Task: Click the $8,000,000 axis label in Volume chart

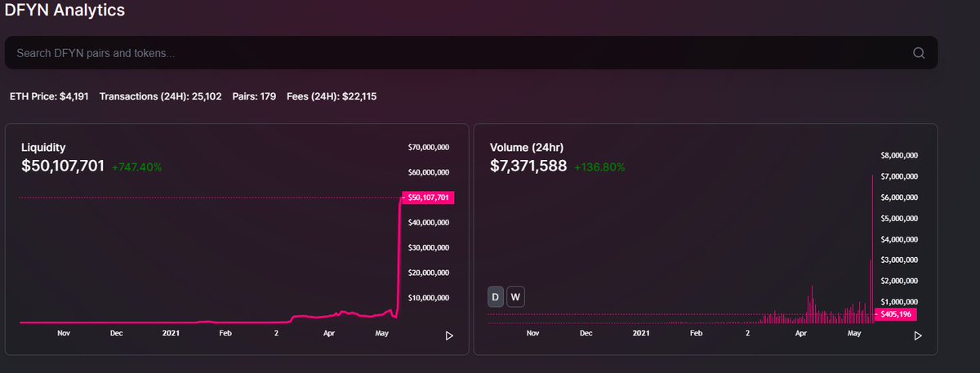Action: coord(900,155)
